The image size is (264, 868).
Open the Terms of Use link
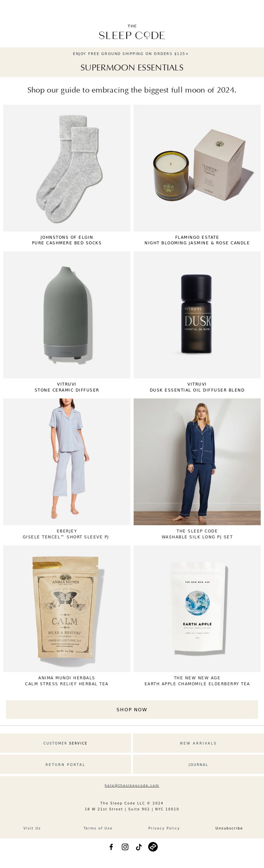point(98,828)
